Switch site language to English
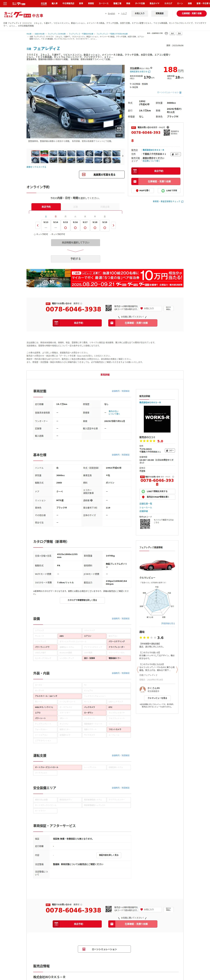 pyautogui.click(x=111, y=13)
